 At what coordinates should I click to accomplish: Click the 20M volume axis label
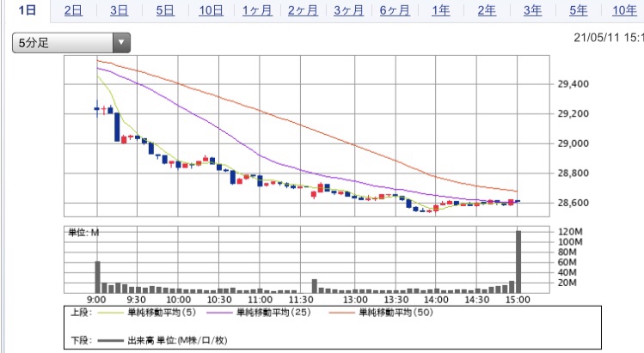click(x=567, y=283)
